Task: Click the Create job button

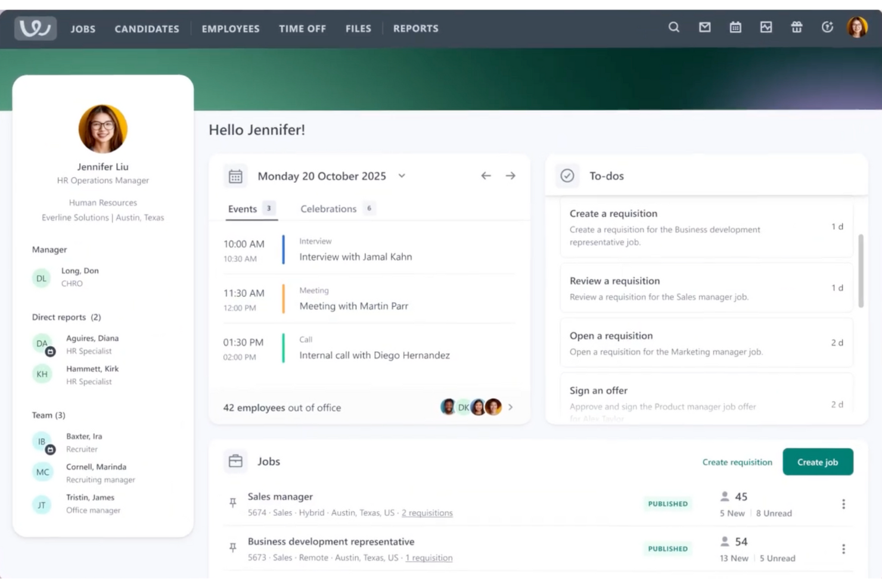Action: [x=818, y=462]
